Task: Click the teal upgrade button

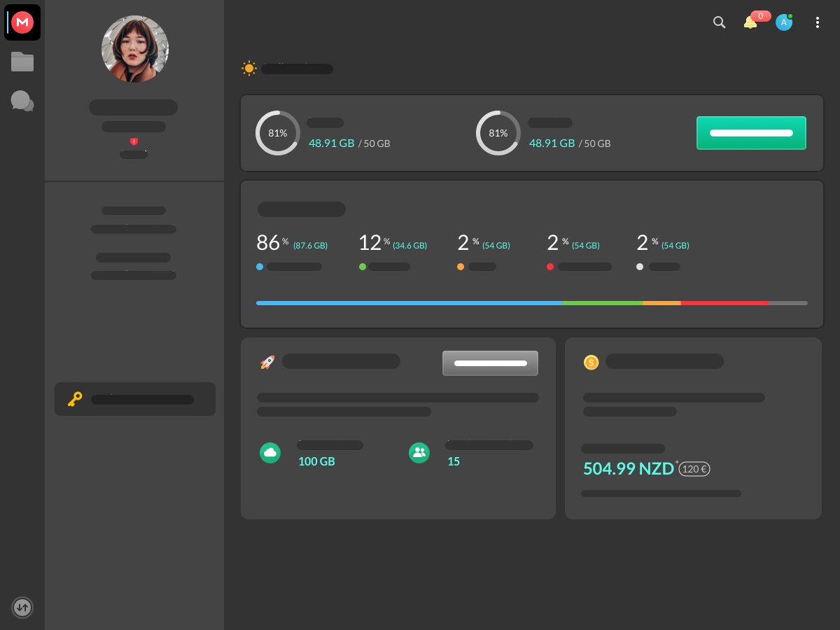Action: 751,133
